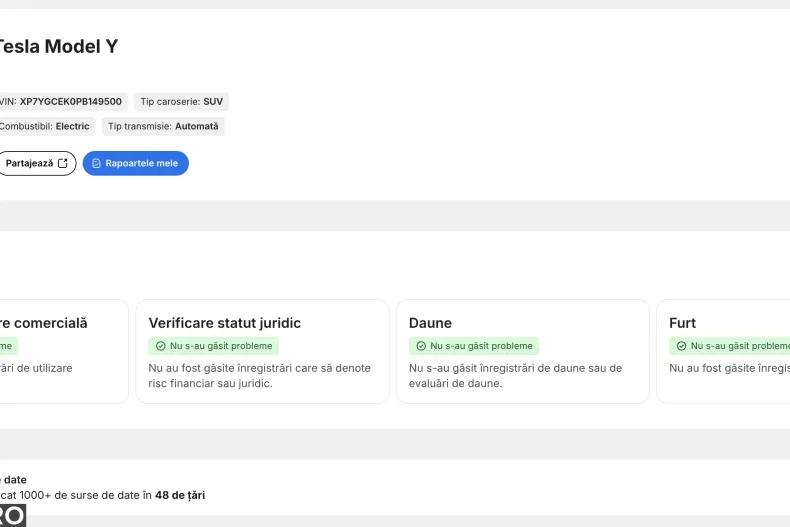This screenshot has width=790, height=527.
Task: Click Nu s-au găsit probleme badge in Daune
Action: (x=474, y=346)
